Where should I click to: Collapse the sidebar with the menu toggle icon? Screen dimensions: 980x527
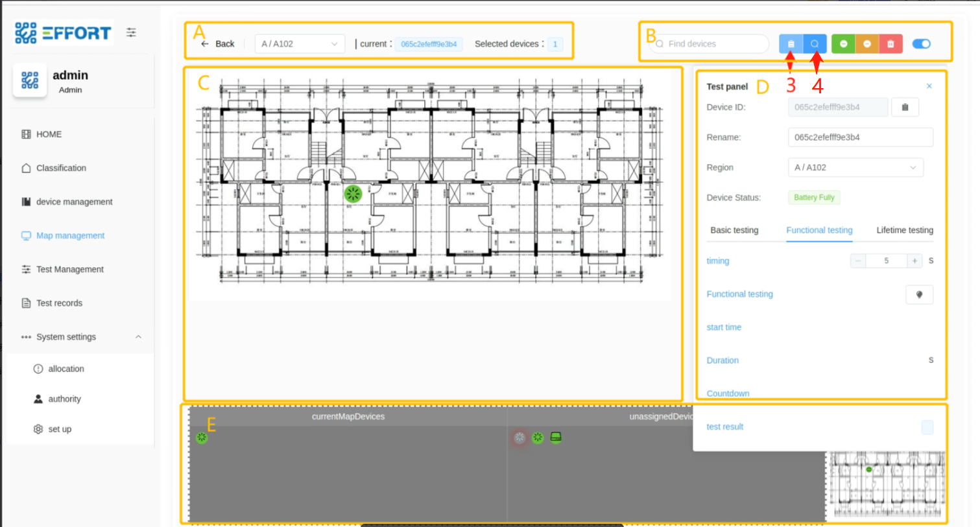[x=131, y=32]
